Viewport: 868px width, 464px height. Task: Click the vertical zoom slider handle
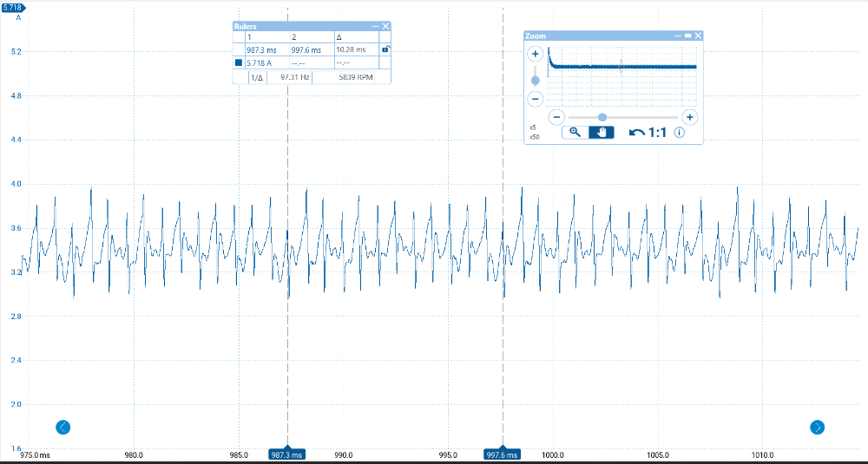(x=536, y=81)
